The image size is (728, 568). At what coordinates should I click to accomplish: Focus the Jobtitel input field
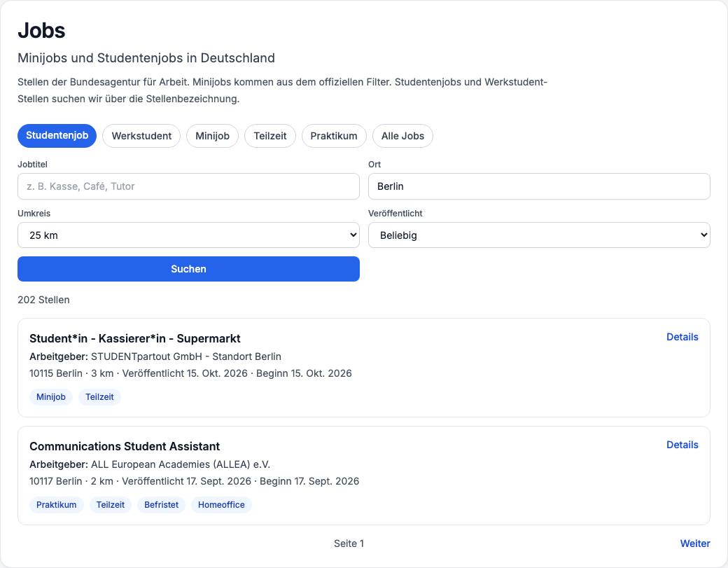(x=188, y=186)
